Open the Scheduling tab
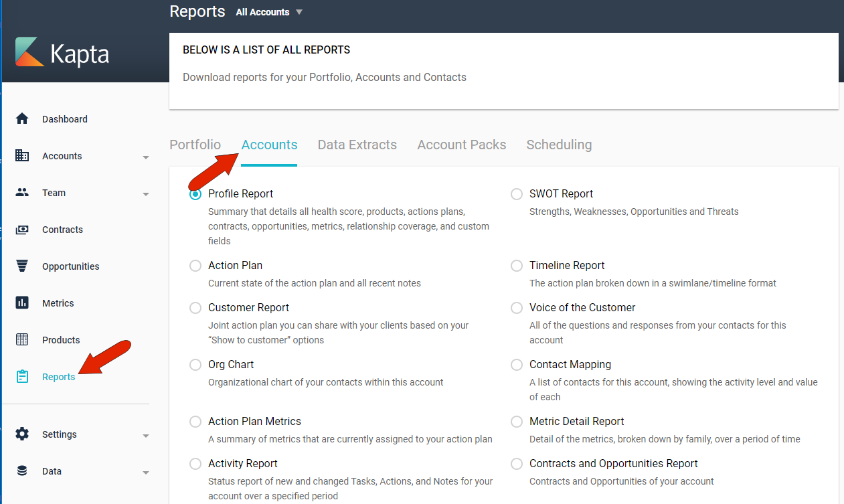Viewport: 844px width, 504px height. tap(559, 144)
